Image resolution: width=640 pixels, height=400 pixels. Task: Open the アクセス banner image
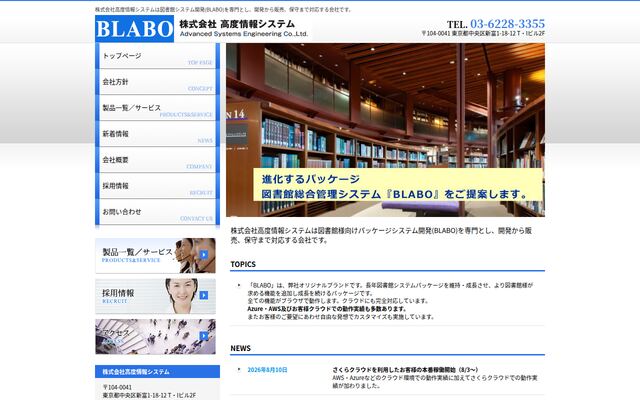click(x=156, y=337)
